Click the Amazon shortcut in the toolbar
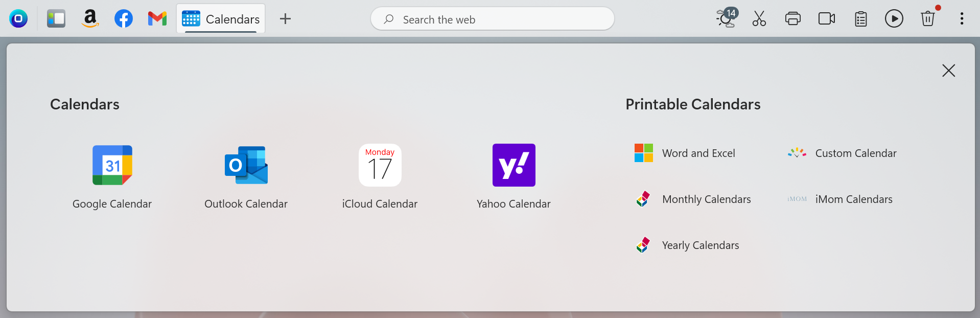The height and width of the screenshot is (318, 980). (x=90, y=19)
